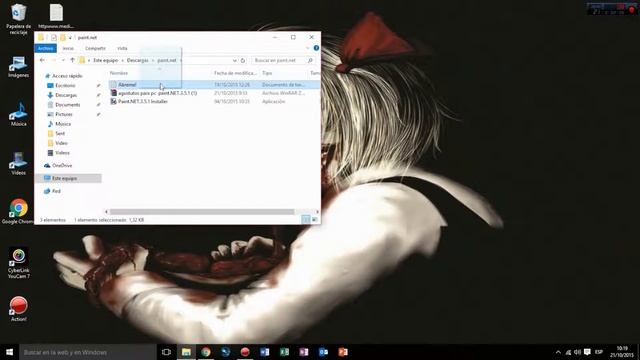Open Task View on the taskbar
This screenshot has width=640, height=360.
point(166,352)
